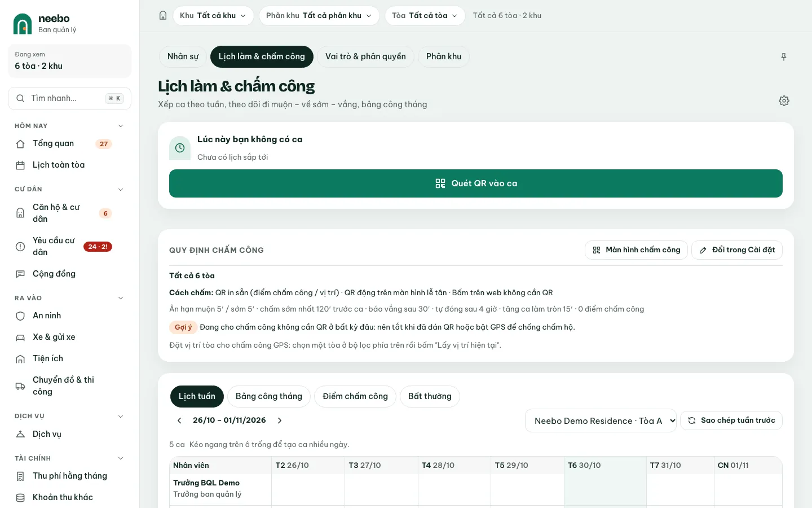
Task: Click the Trưởng BQL Demo row name
Action: 206,483
